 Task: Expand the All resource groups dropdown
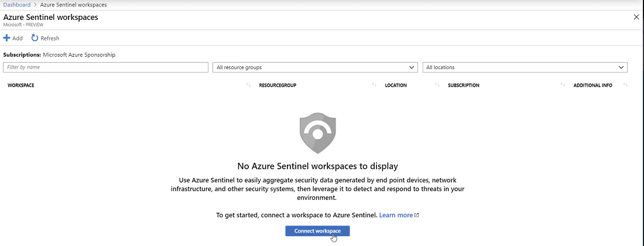click(x=315, y=67)
